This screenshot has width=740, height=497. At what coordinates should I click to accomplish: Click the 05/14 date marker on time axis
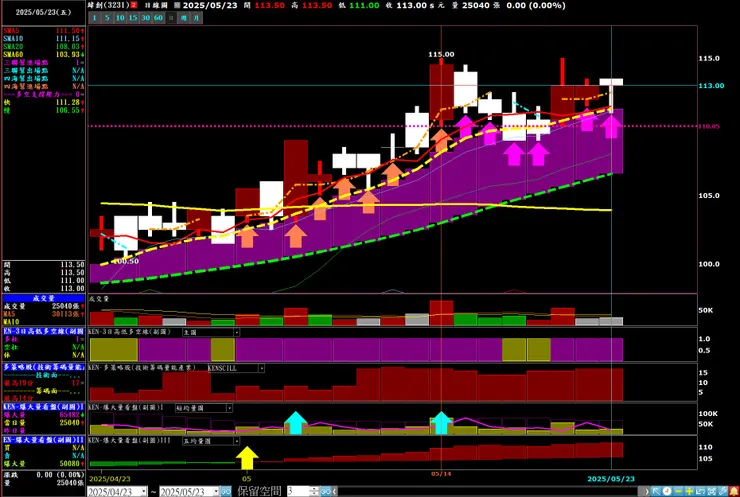441,473
